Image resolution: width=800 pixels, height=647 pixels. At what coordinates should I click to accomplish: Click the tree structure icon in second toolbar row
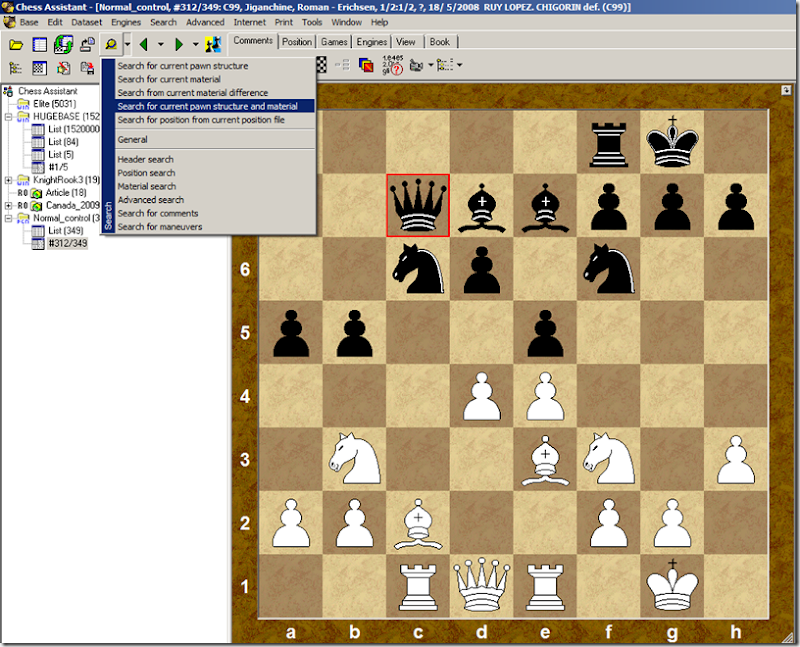pyautogui.click(x=16, y=68)
